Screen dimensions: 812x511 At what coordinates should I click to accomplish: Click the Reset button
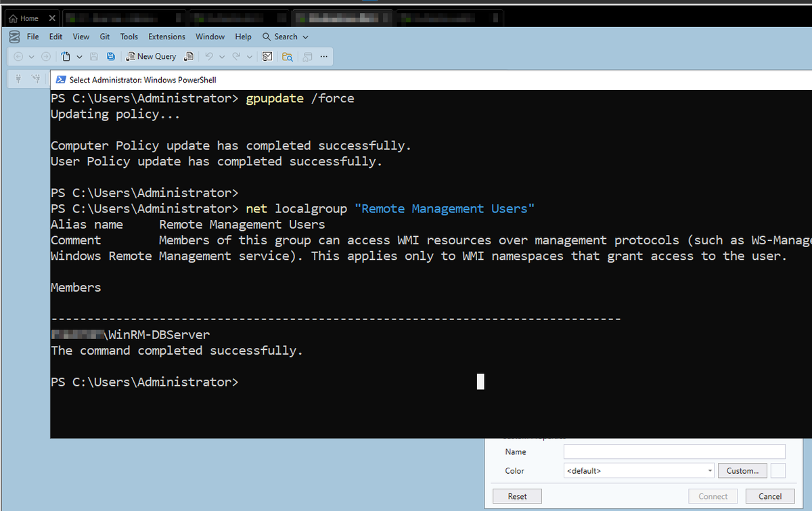pos(518,496)
